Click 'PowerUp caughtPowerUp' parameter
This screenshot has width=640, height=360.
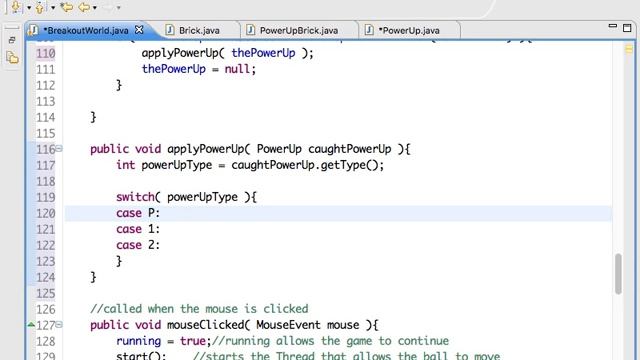(x=324, y=149)
